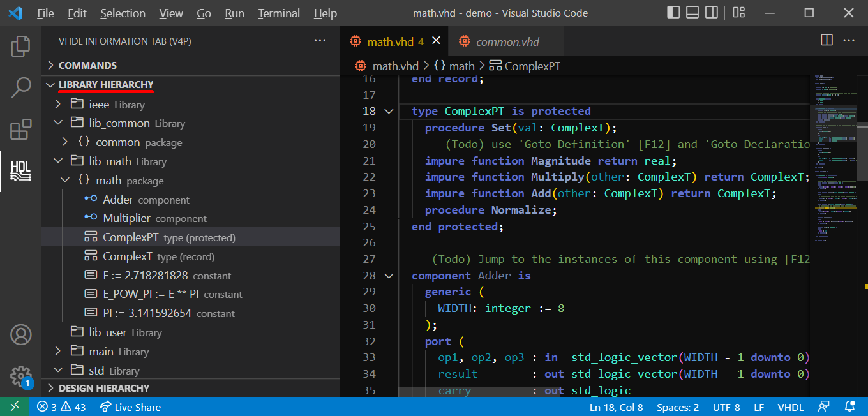This screenshot has width=868, height=416.
Task: Open the HDL view in activity bar
Action: click(20, 170)
